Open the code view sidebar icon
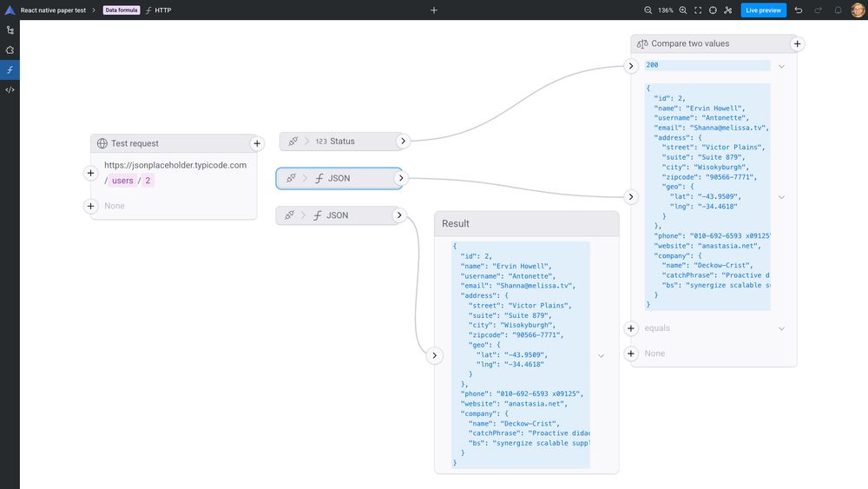This screenshot has width=868, height=489. point(10,89)
